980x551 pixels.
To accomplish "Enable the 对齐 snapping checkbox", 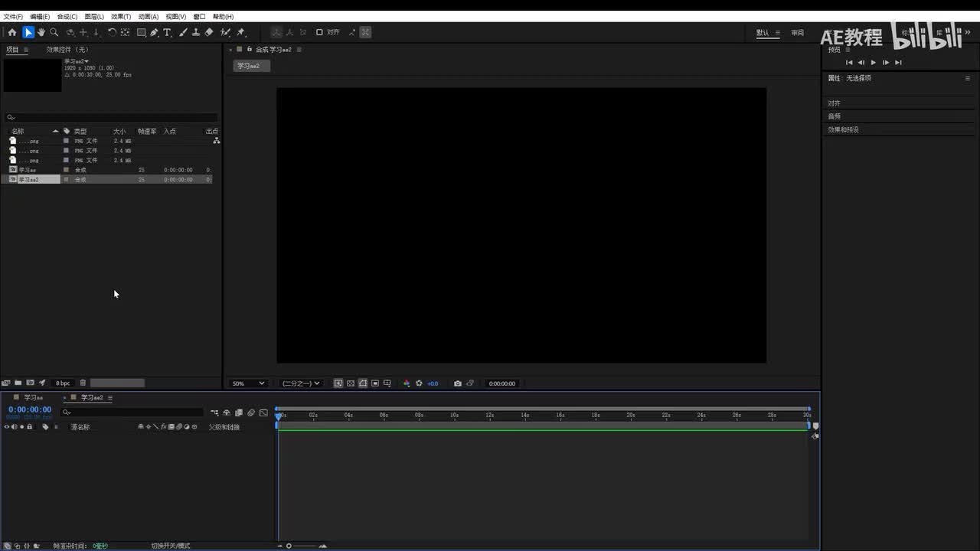I will 319,32.
